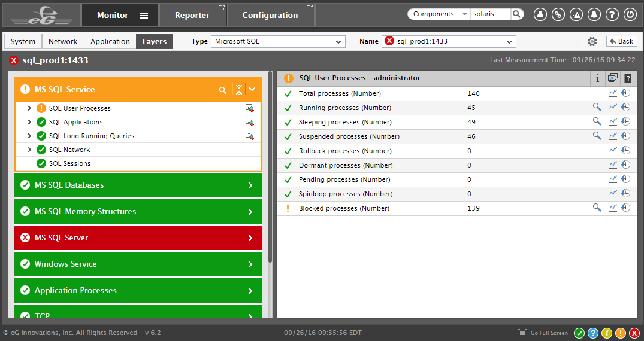Switch to the Application tab
The image size is (644, 341).
[110, 41]
